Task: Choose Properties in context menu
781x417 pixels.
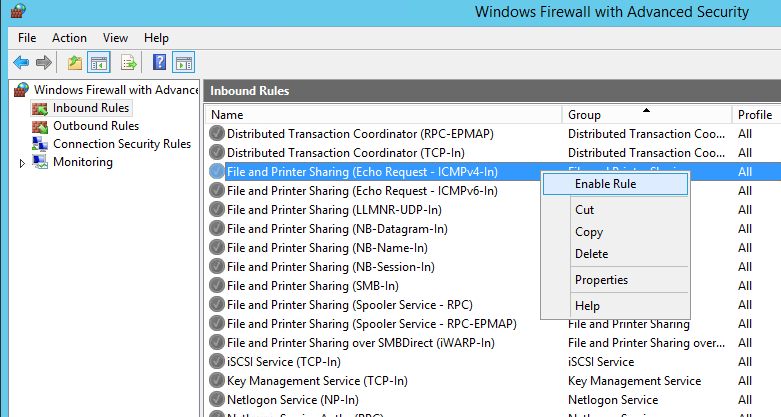Action: [615, 279]
